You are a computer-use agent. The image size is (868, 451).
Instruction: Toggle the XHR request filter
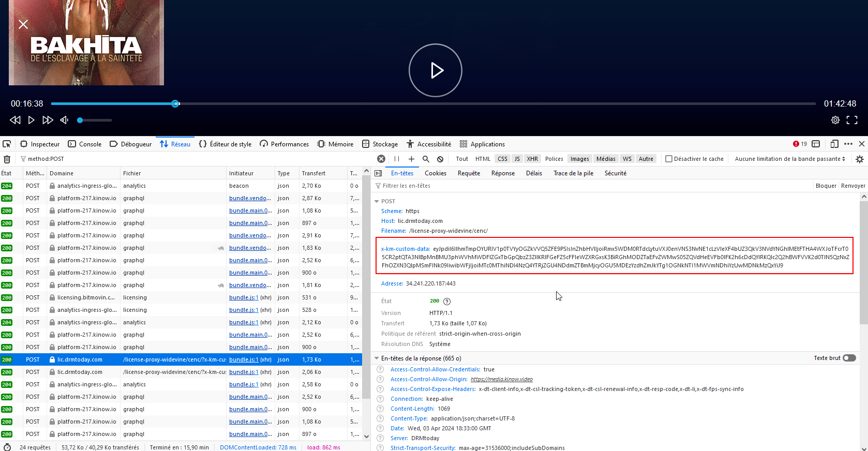point(532,159)
